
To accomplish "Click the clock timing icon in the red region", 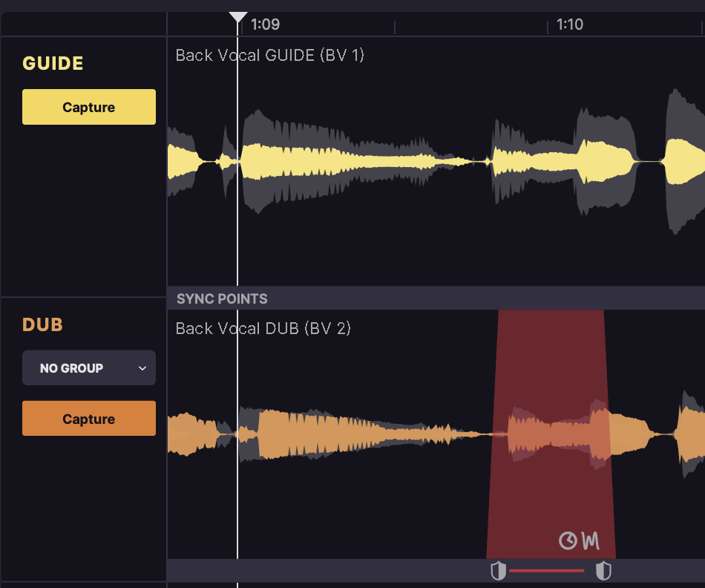I will (x=568, y=540).
